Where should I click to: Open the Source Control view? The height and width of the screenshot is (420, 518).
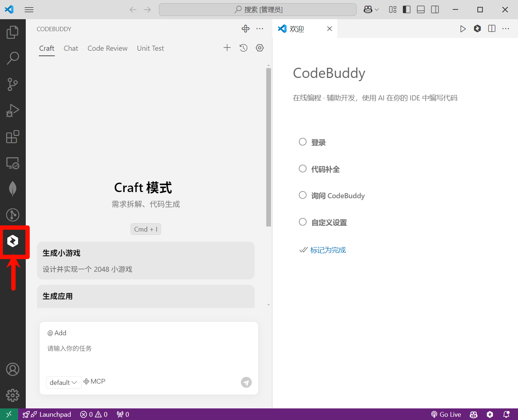[13, 84]
